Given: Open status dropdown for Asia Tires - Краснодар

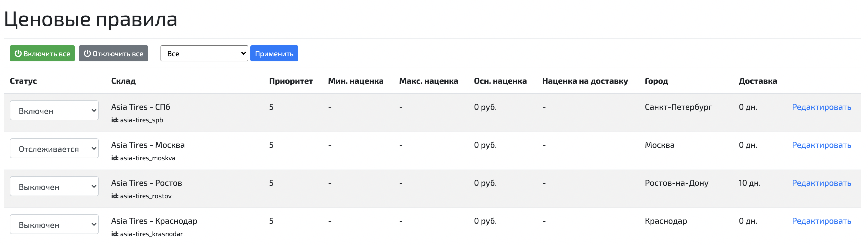Looking at the screenshot, I should pos(54,224).
